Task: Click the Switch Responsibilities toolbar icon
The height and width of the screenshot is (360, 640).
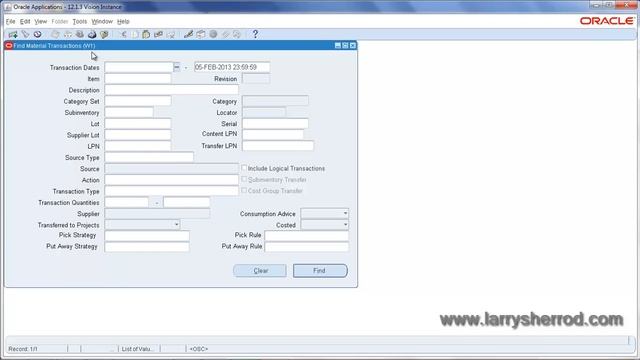Action: (x=80, y=34)
